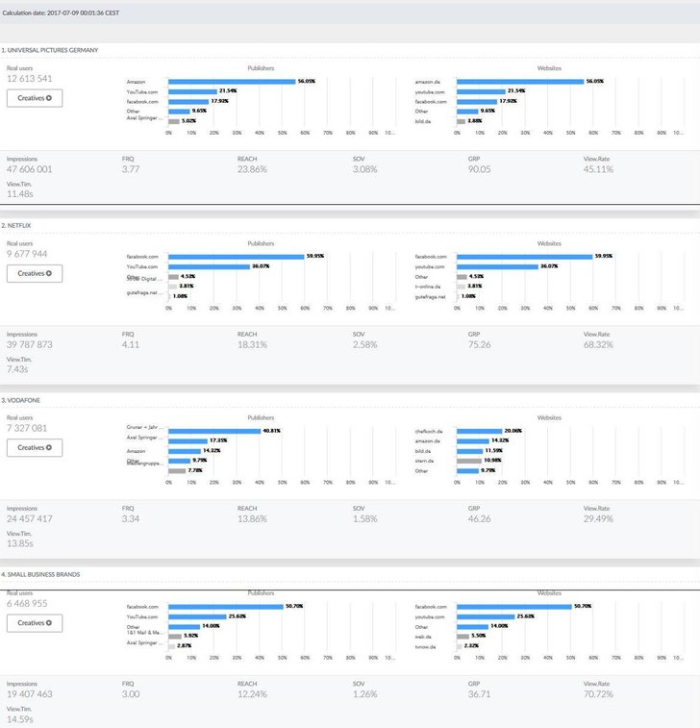Click the YouTube.com 21.54% Publishers bar
The width and height of the screenshot is (700, 728).
192,91
